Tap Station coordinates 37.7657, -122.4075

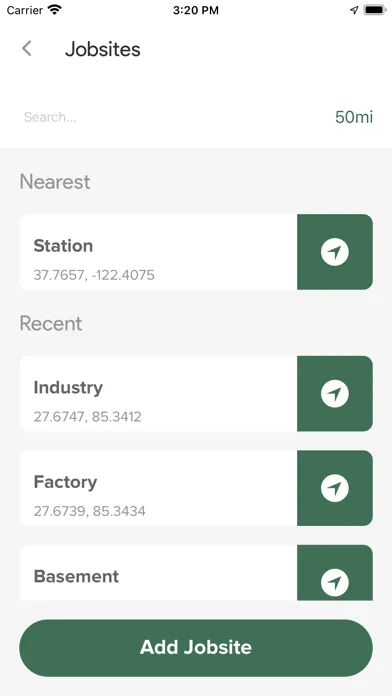94,275
